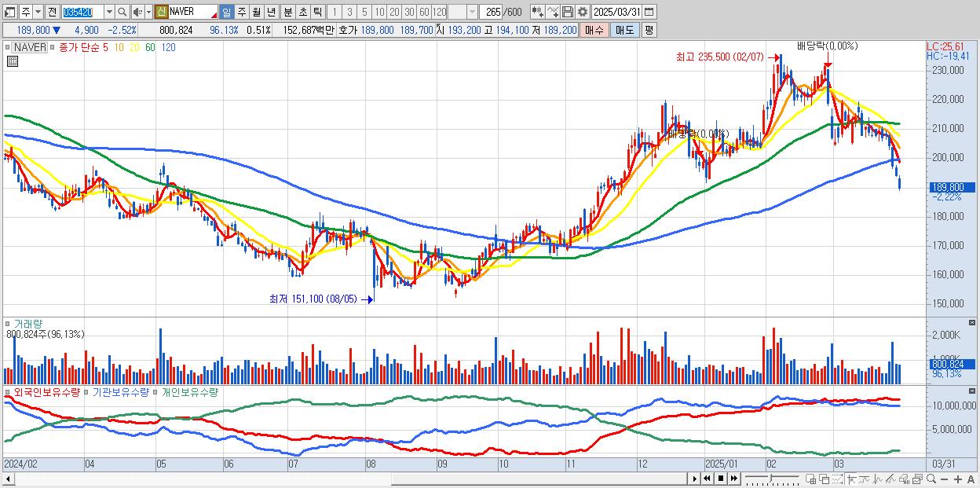Select tick 틱 chart period
980x488 pixels.
pos(317,12)
